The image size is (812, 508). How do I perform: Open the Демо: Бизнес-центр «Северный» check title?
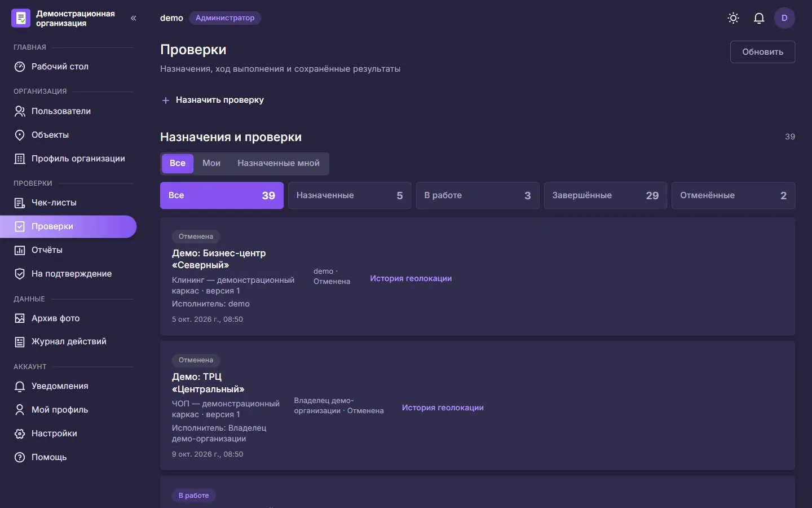coord(219,259)
